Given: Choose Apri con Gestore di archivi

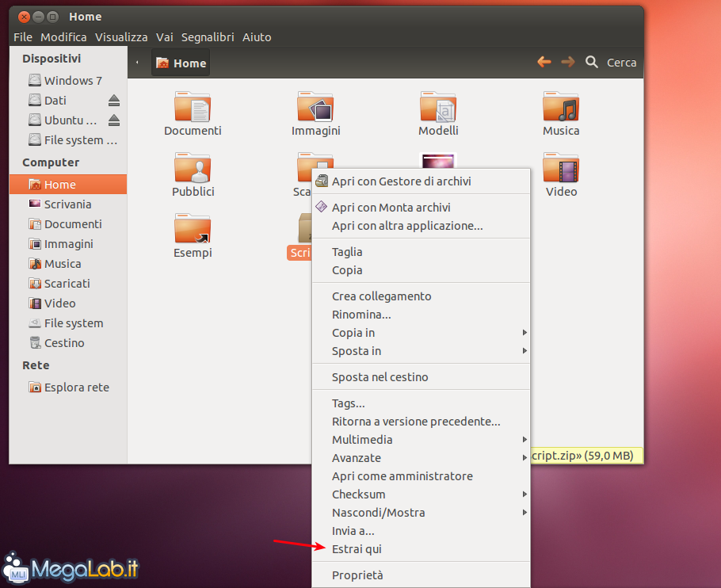Looking at the screenshot, I should [x=422, y=181].
